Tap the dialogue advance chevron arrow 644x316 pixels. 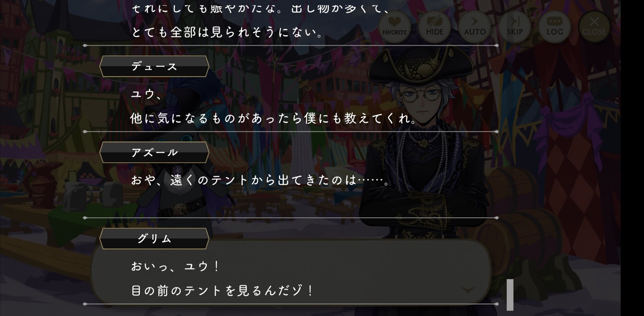(468, 290)
